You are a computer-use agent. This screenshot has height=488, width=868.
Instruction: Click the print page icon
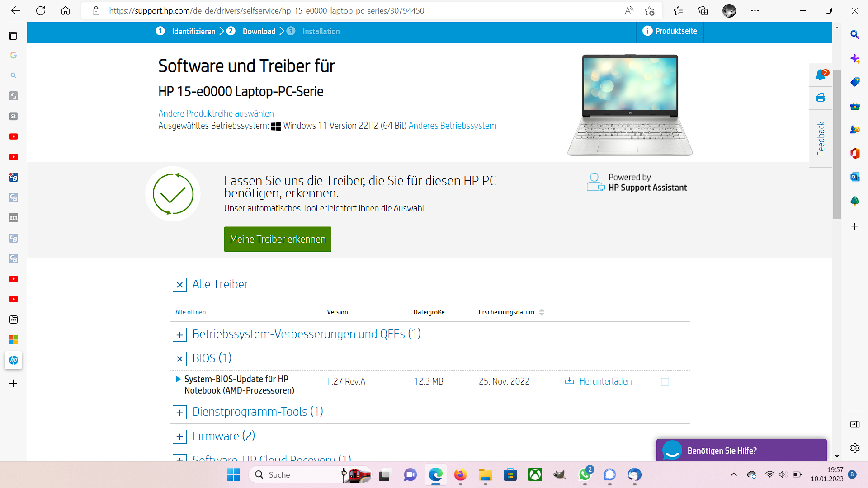tap(821, 98)
